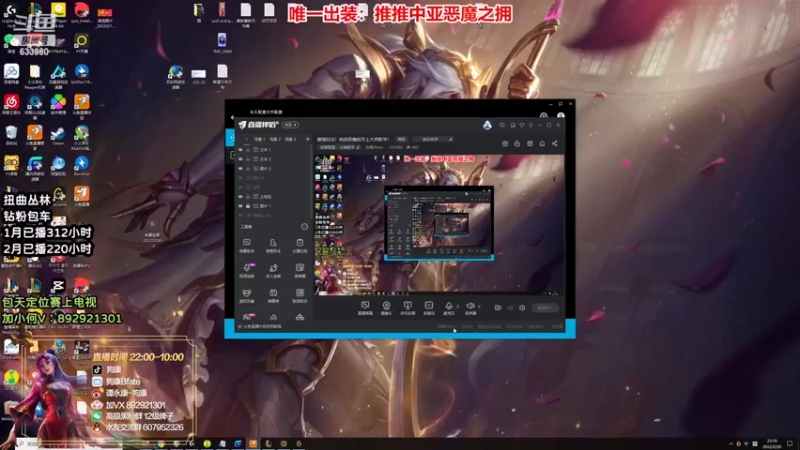Toggle preview eye icon beside the gear
This screenshot has height=450, width=800.
coord(510,308)
